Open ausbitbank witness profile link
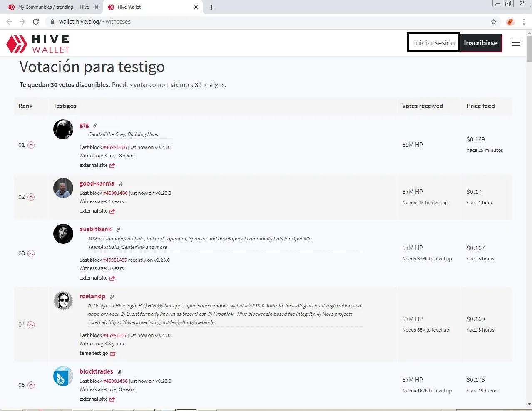 96,229
